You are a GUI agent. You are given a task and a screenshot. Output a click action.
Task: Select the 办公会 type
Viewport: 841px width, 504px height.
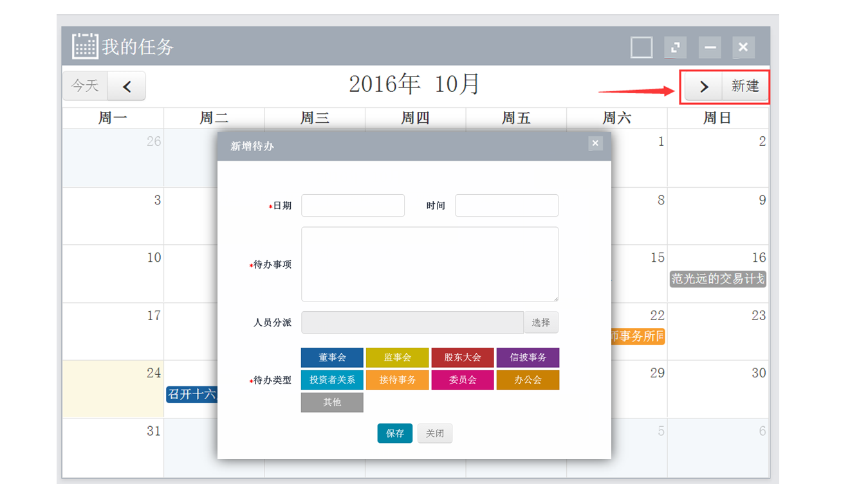[528, 380]
